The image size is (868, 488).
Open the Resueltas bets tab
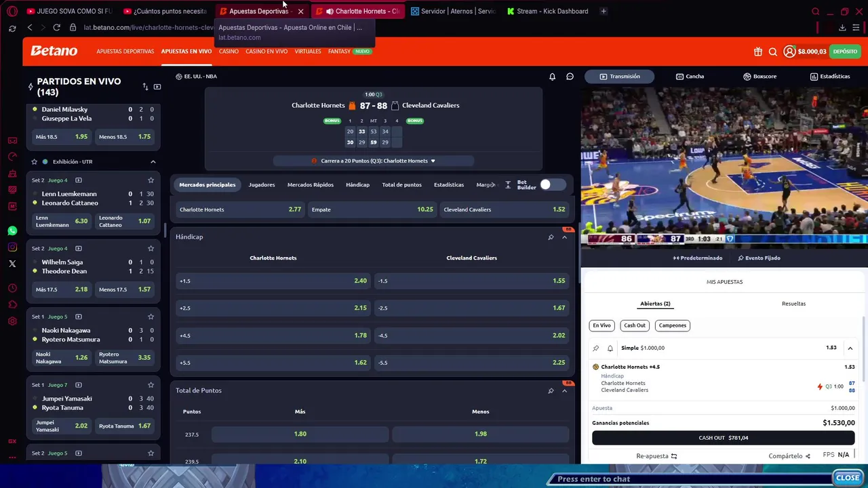tap(793, 304)
